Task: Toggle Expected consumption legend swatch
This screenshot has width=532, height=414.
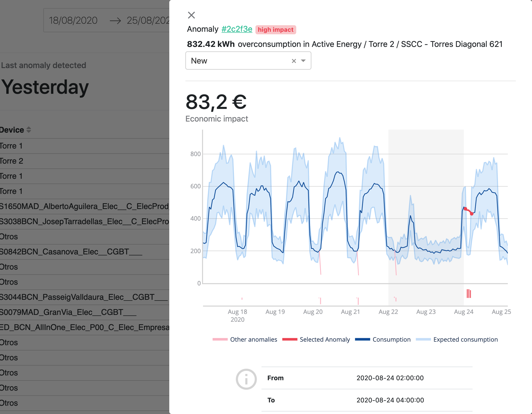Action: [x=423, y=340]
